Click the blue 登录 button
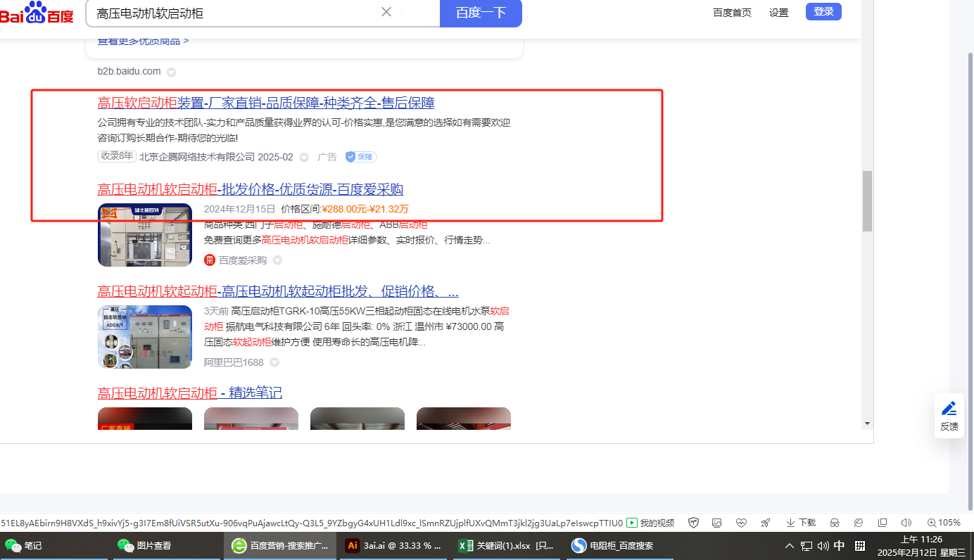Image resolution: width=974 pixels, height=560 pixels. coord(823,11)
